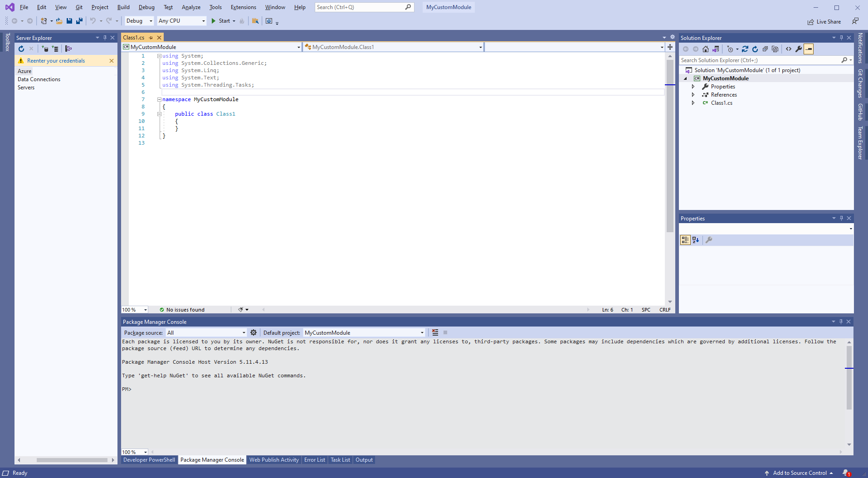Image resolution: width=868 pixels, height=478 pixels.
Task: Clear the Package Manager Console
Action: click(x=435, y=332)
